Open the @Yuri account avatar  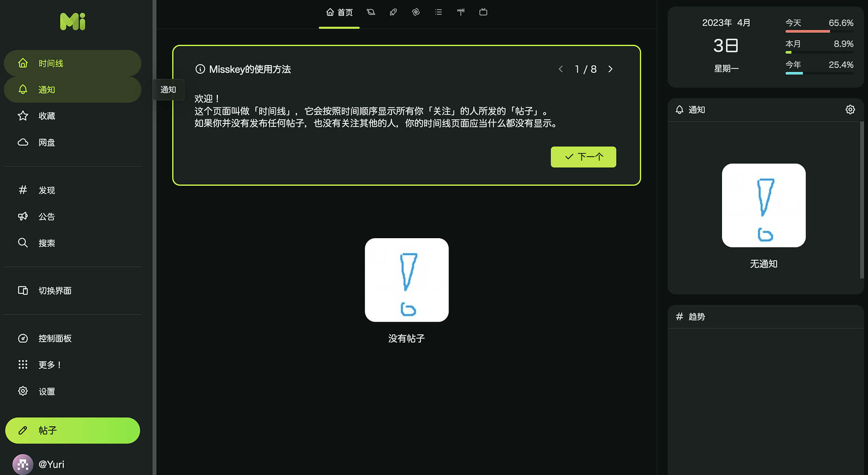22,464
